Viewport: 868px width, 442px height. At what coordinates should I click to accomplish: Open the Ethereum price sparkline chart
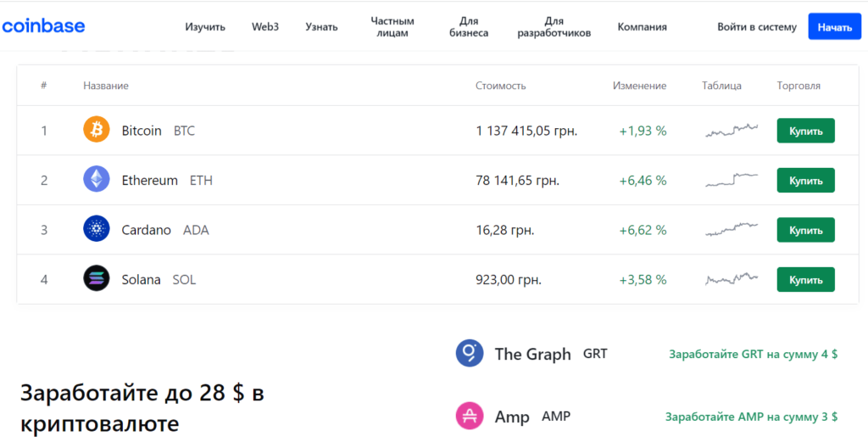point(732,180)
